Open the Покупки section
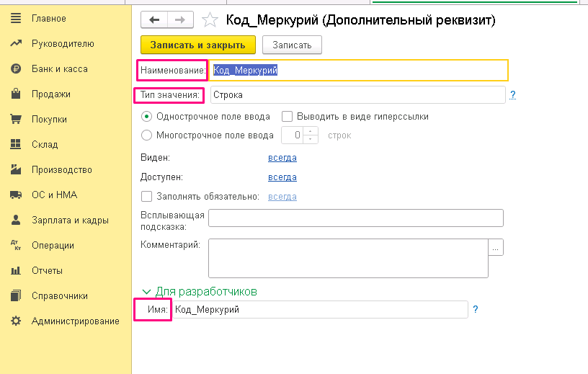Screen dimensions: 588x374 click(x=49, y=120)
